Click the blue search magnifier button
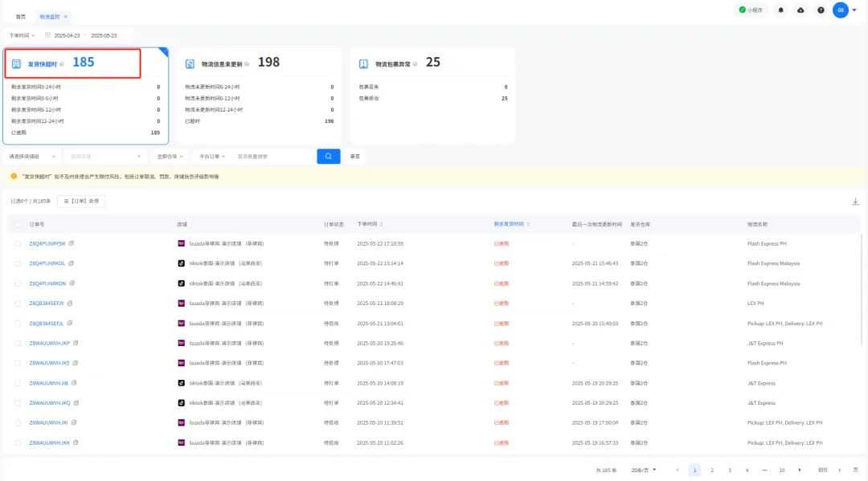868x481 pixels. pyautogui.click(x=328, y=156)
